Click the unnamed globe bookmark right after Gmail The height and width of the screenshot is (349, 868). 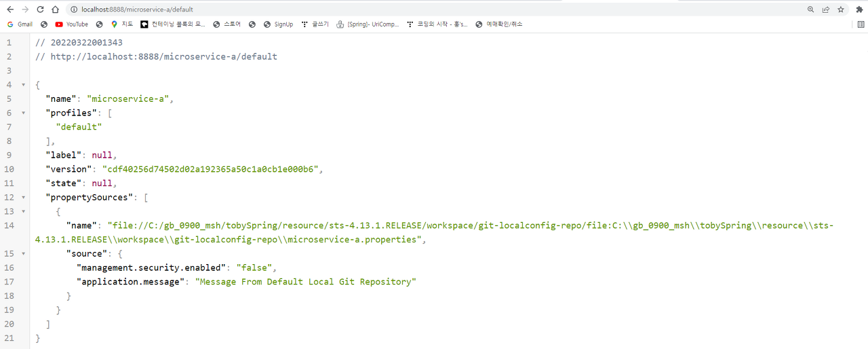(44, 24)
